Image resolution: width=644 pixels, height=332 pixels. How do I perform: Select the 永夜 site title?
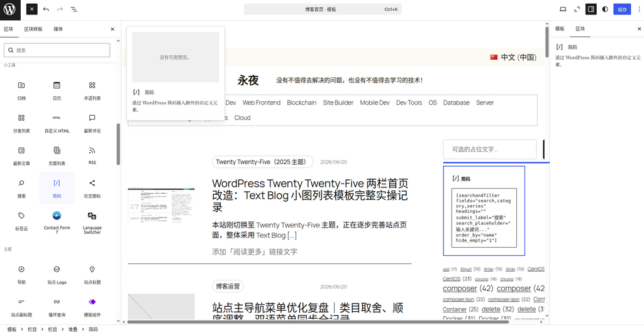pos(248,80)
